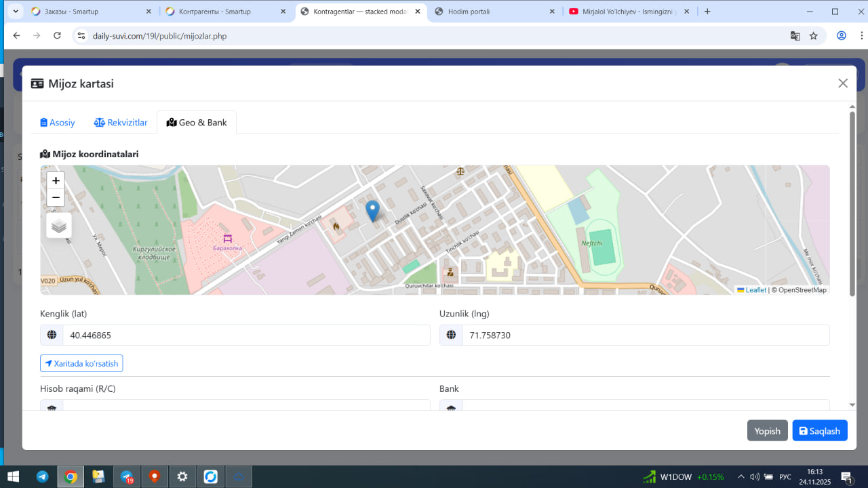Click the blue location marker on the map
Screen dimensions: 868x488
click(372, 211)
